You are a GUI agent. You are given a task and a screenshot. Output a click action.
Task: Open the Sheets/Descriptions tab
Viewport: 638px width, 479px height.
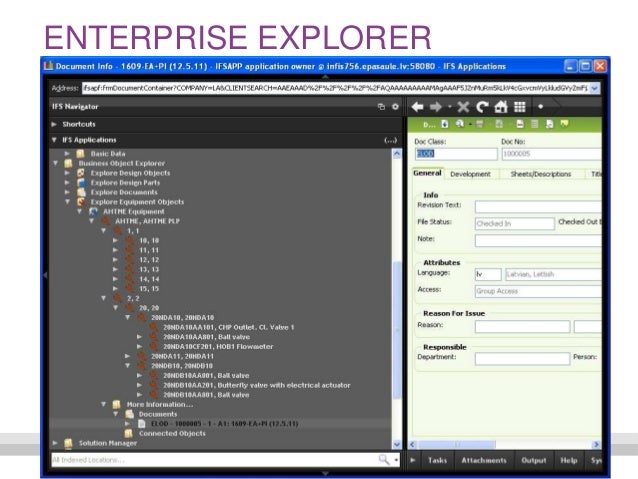[541, 174]
